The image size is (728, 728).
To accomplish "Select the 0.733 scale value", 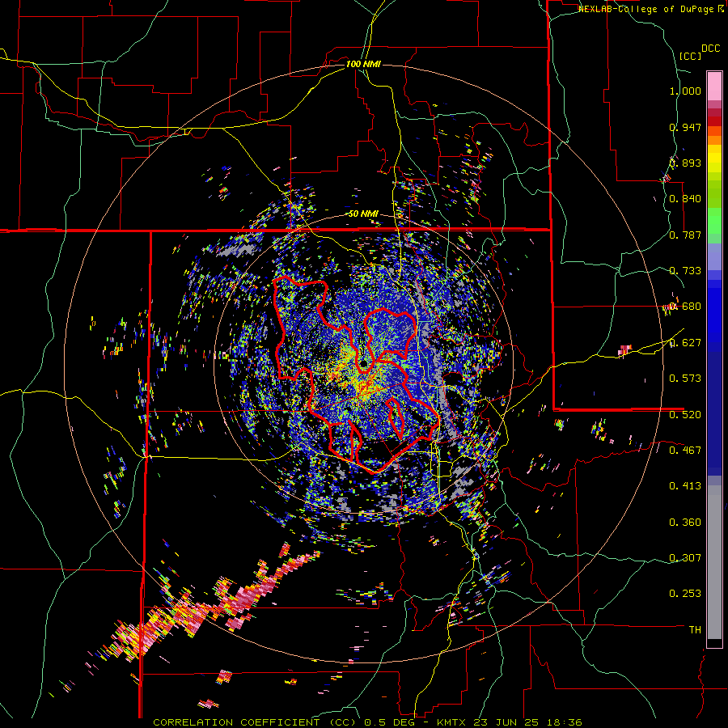I will point(685,271).
